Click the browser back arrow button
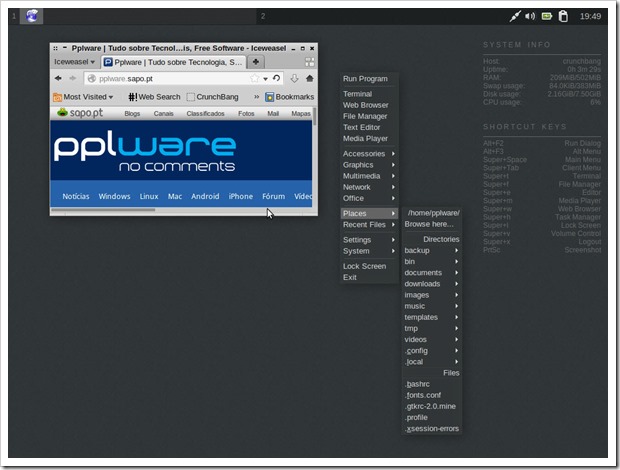Screen dimensions: 620x470 pyautogui.click(x=59, y=78)
